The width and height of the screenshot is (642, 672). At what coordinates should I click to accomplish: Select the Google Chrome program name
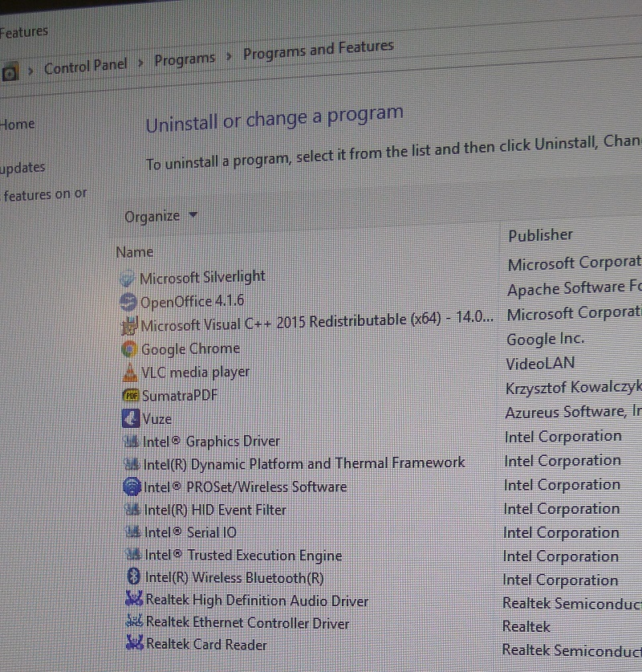click(190, 349)
